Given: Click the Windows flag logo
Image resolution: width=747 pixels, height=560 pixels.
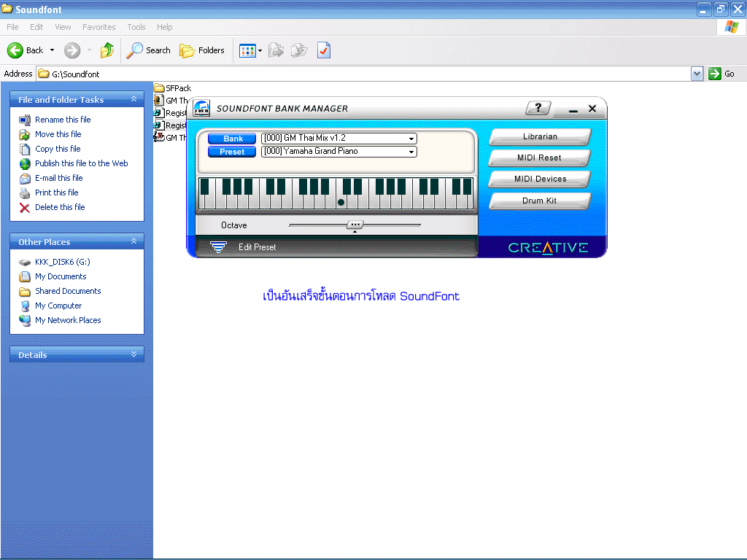Looking at the screenshot, I should pos(731,27).
